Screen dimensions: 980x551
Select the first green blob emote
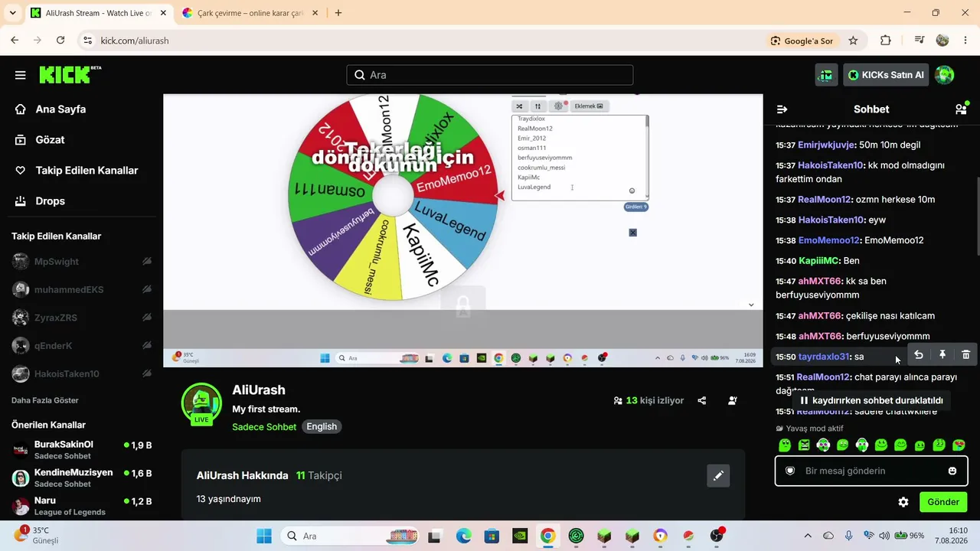pyautogui.click(x=785, y=445)
